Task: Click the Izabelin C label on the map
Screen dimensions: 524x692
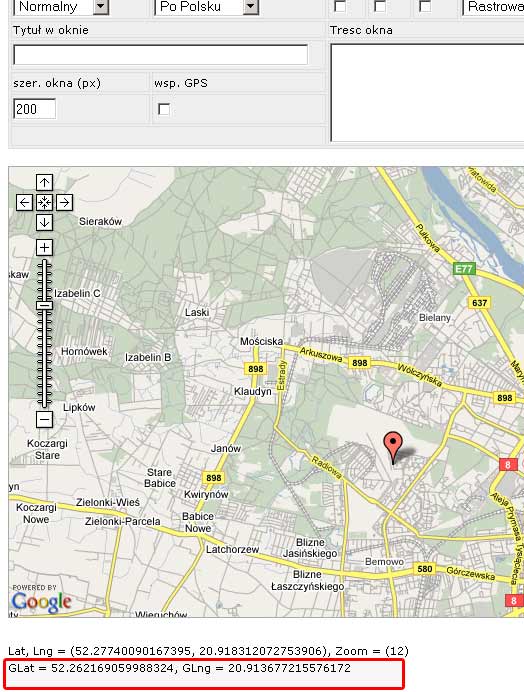Action: [77, 293]
